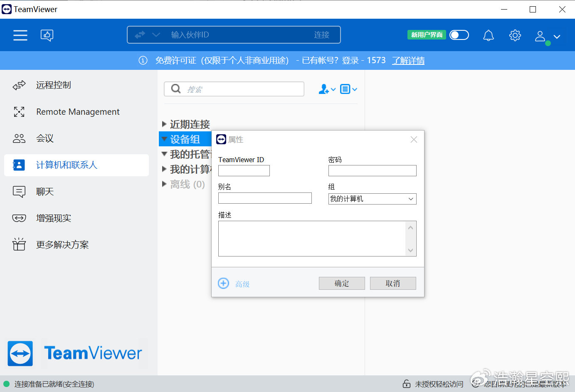Click the 连接 connect button
The image size is (575, 392).
click(322, 35)
